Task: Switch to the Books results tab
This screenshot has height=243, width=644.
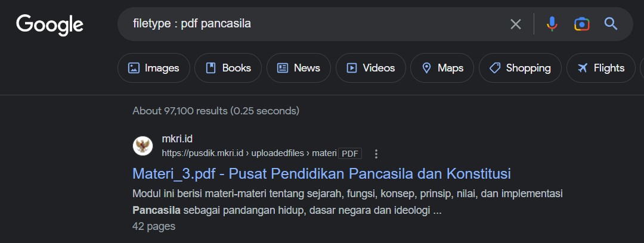Action: [228, 68]
